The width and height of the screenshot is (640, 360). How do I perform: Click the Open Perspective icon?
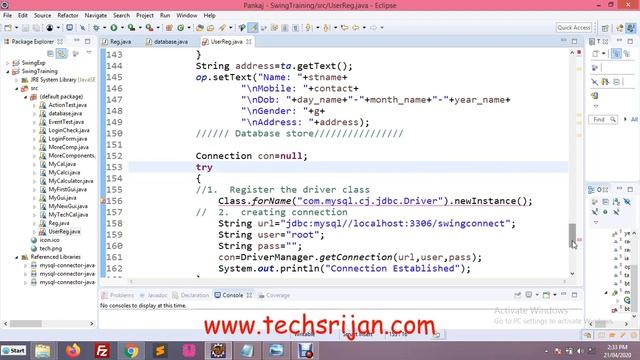pos(605,28)
